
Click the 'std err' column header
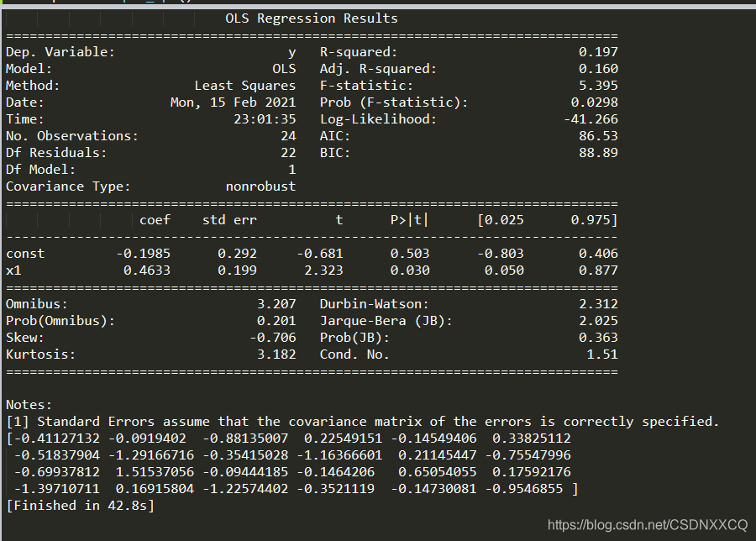(x=229, y=220)
